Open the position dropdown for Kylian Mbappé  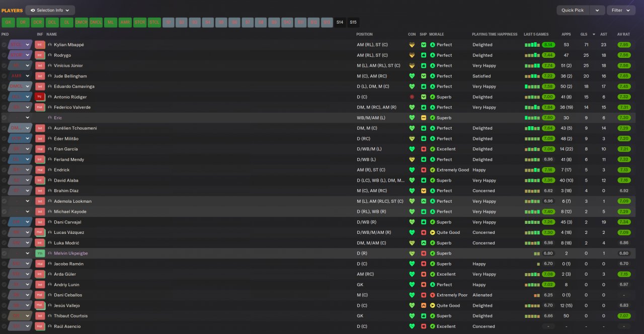pos(20,45)
